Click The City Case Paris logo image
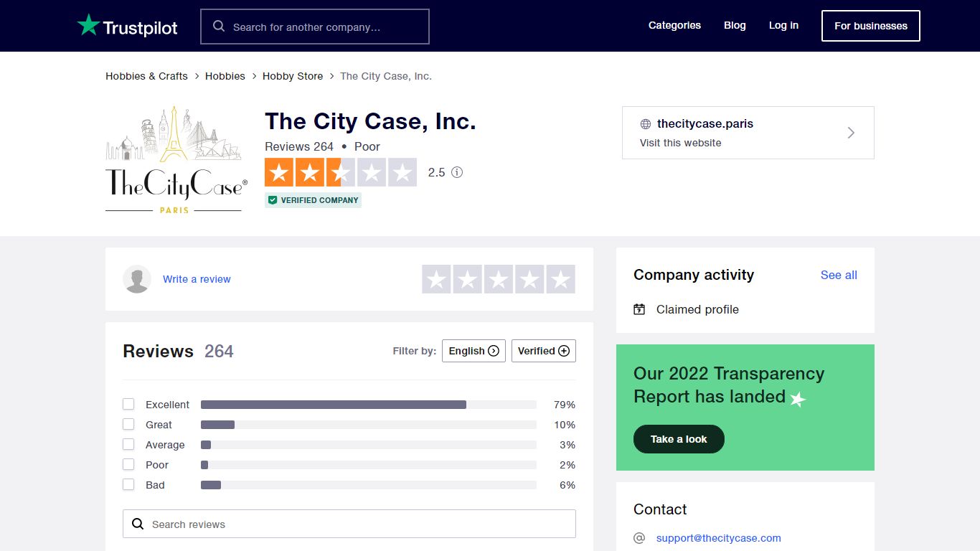Screen dimensions: 980x551 click(176, 159)
